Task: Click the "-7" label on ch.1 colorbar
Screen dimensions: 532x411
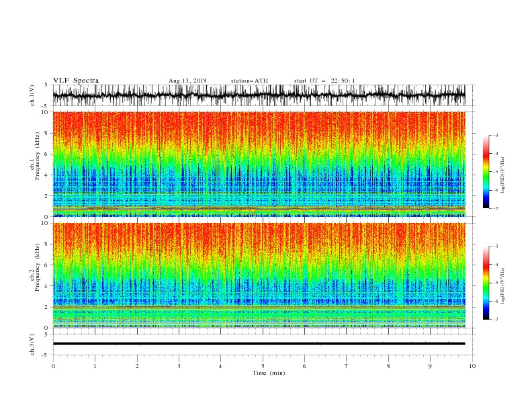Action: tap(496, 208)
